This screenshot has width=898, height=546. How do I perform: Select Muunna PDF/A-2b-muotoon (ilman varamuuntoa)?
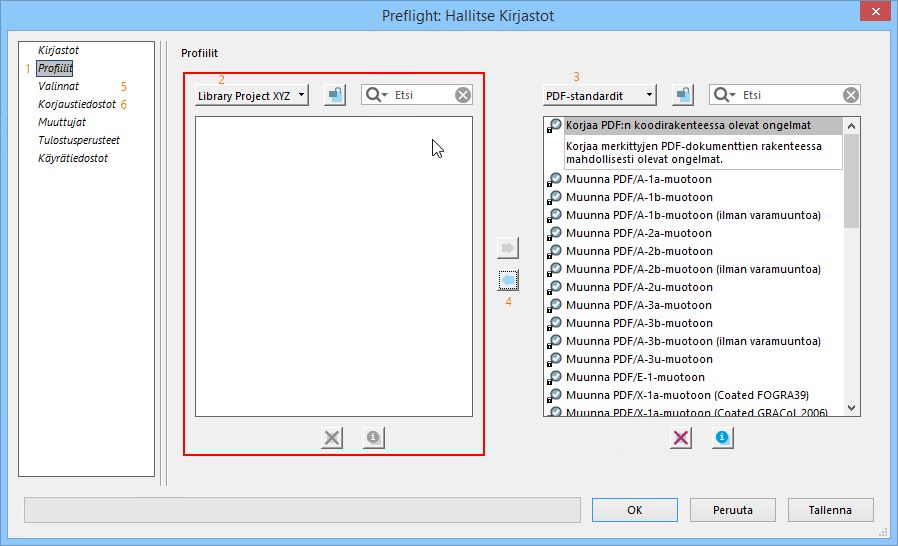pos(694,269)
